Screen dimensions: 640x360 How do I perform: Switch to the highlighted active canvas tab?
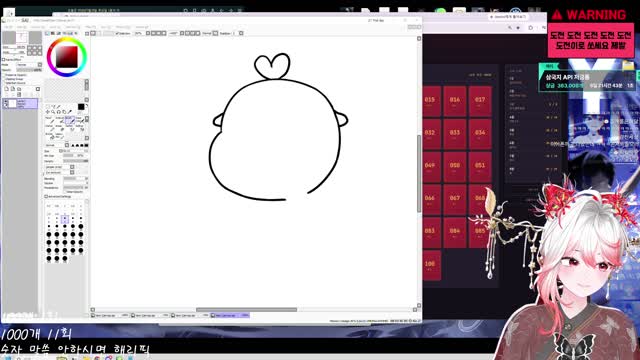230,315
